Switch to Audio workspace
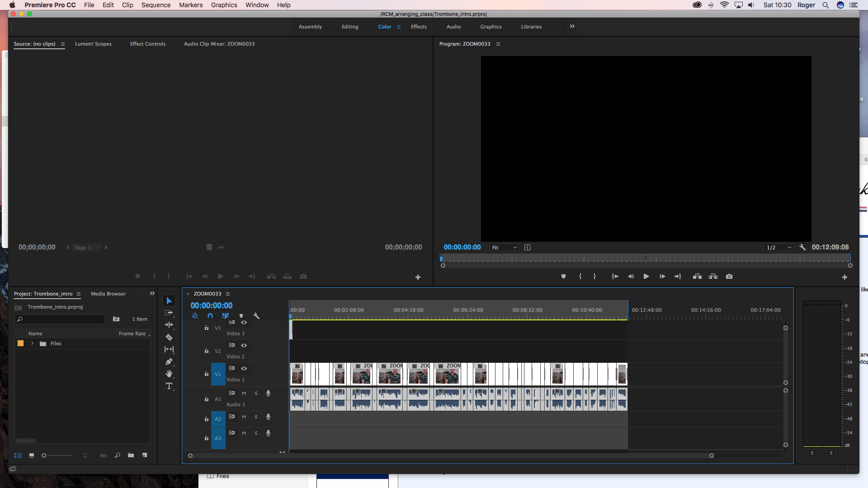Screen dimensions: 868x488 [453, 27]
